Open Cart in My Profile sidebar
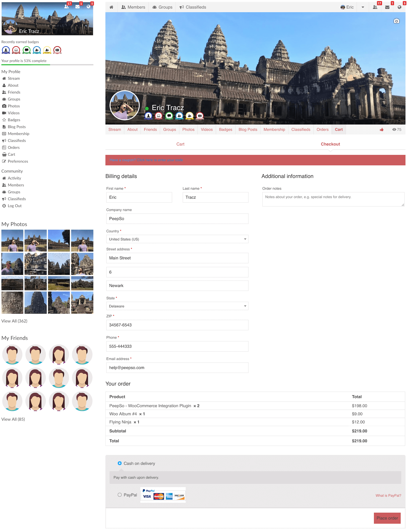This screenshot has width=407, height=532. (11, 155)
